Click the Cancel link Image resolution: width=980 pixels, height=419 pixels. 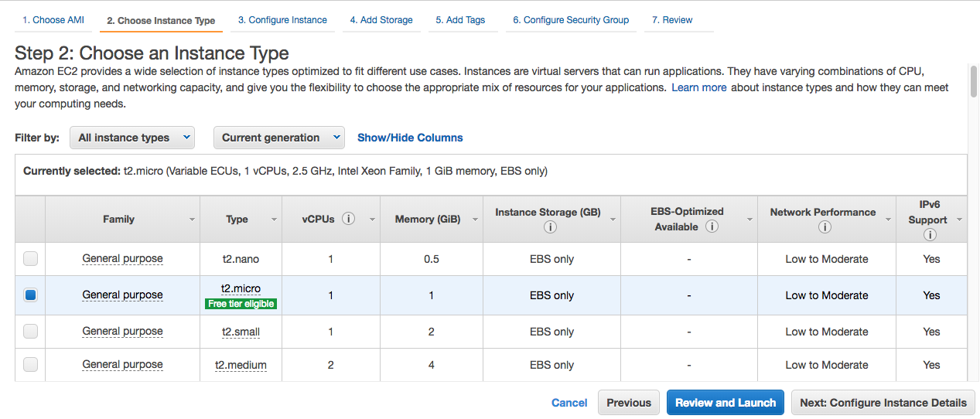click(569, 403)
